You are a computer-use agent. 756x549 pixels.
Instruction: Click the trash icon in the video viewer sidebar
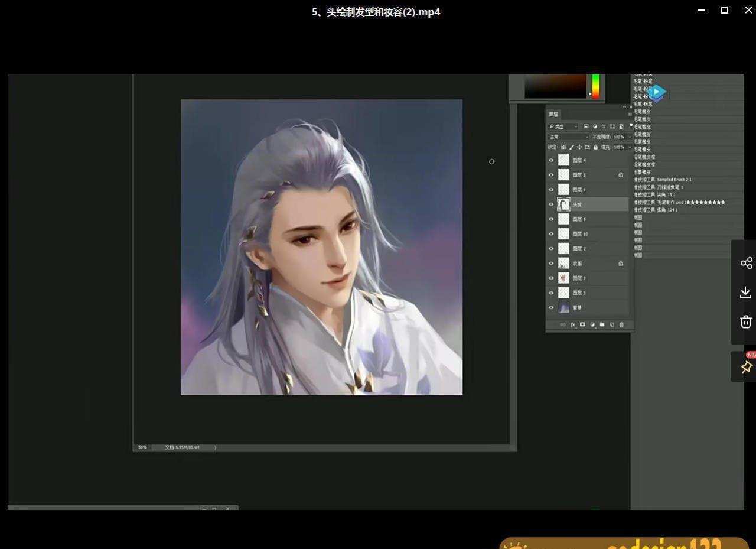[x=746, y=321]
